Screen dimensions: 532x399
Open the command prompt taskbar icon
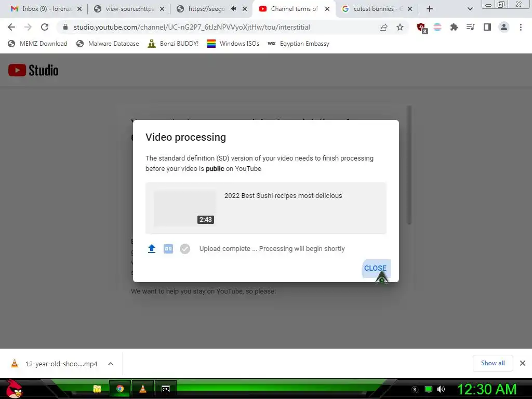(x=166, y=389)
